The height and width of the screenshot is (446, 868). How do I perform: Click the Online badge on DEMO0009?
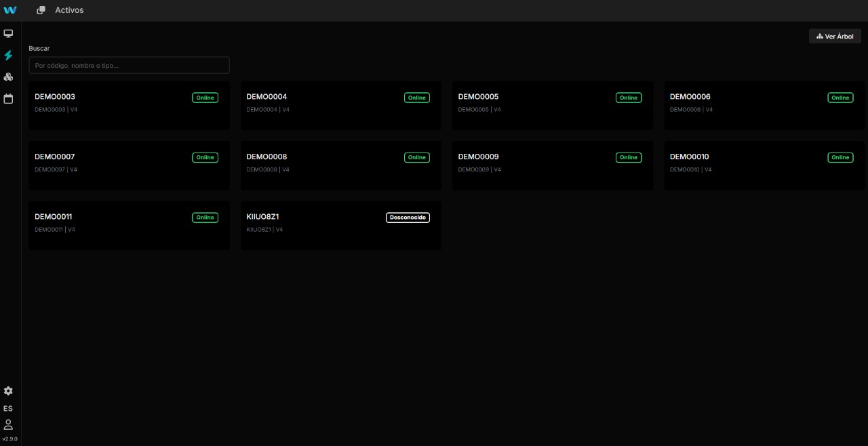629,157
